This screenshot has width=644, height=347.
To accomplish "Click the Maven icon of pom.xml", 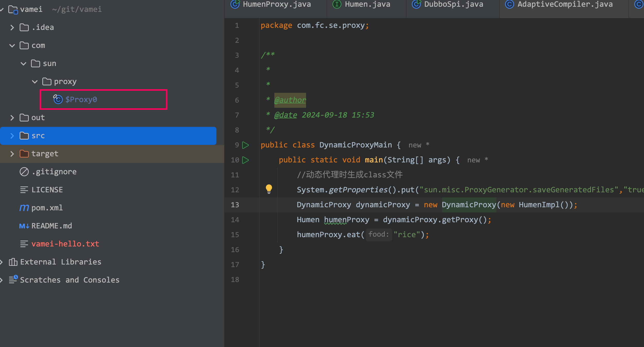I will pyautogui.click(x=24, y=208).
